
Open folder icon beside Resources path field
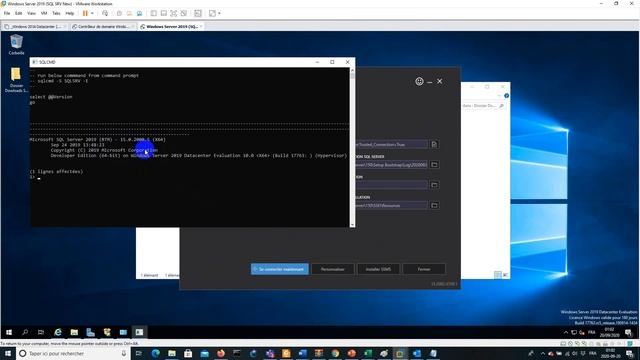pyautogui.click(x=434, y=205)
